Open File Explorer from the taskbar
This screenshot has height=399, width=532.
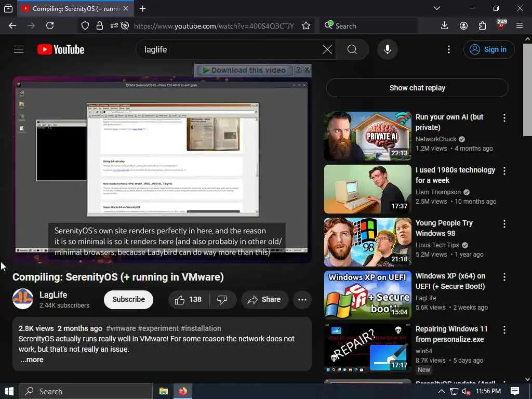pos(164,392)
